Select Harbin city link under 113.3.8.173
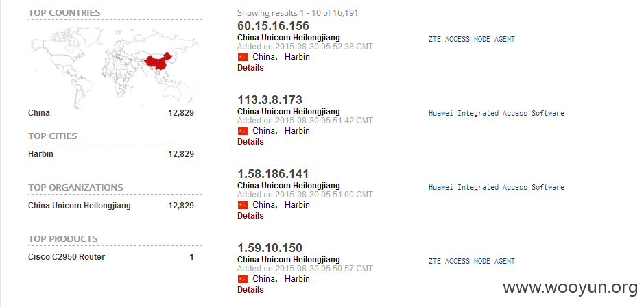Viewport: 644px width, 307px height. pos(297,131)
